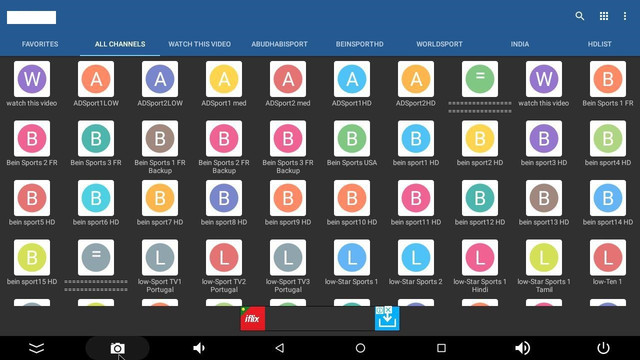Open Bein Sports 2 FR channel
The width and height of the screenshot is (640, 360).
click(32, 138)
